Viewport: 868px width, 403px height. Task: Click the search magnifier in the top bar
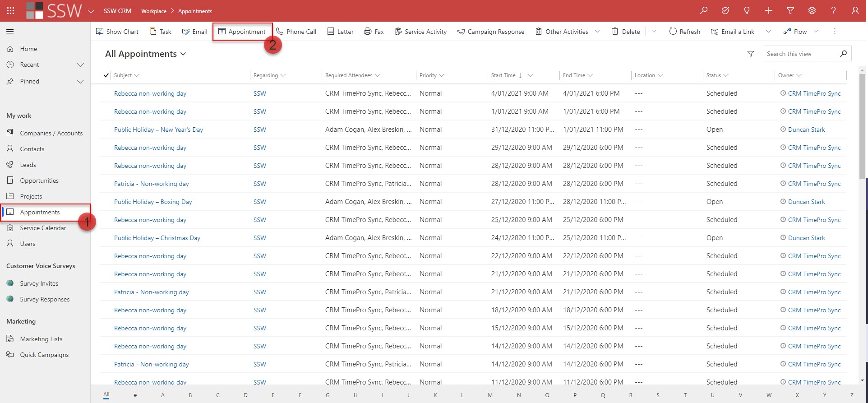(703, 11)
